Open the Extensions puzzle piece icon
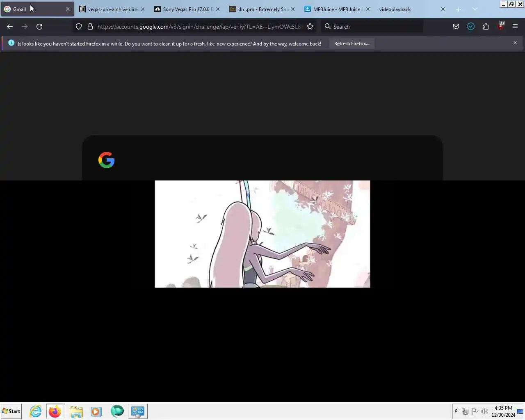The width and height of the screenshot is (525, 420). click(486, 26)
